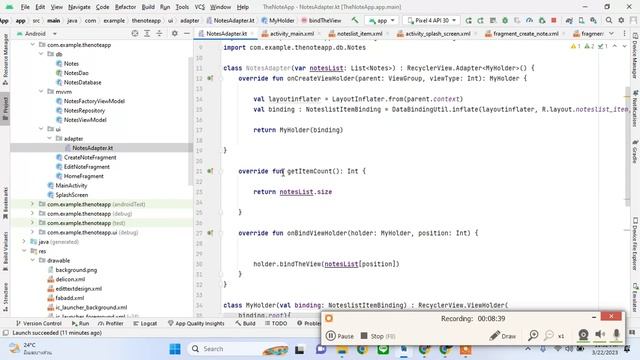Collapse the adapter folder
Screen dimensions: 640x360
click(50, 138)
